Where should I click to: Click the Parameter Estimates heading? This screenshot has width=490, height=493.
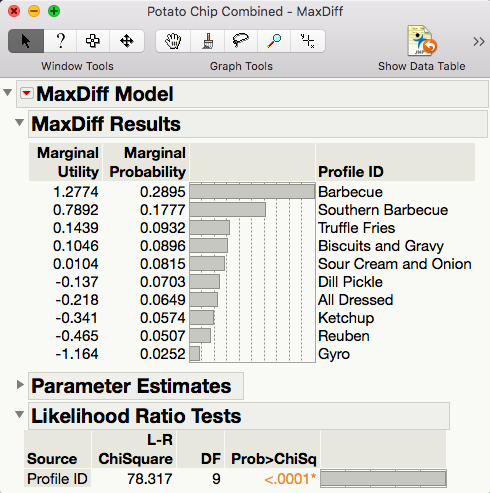point(131,386)
